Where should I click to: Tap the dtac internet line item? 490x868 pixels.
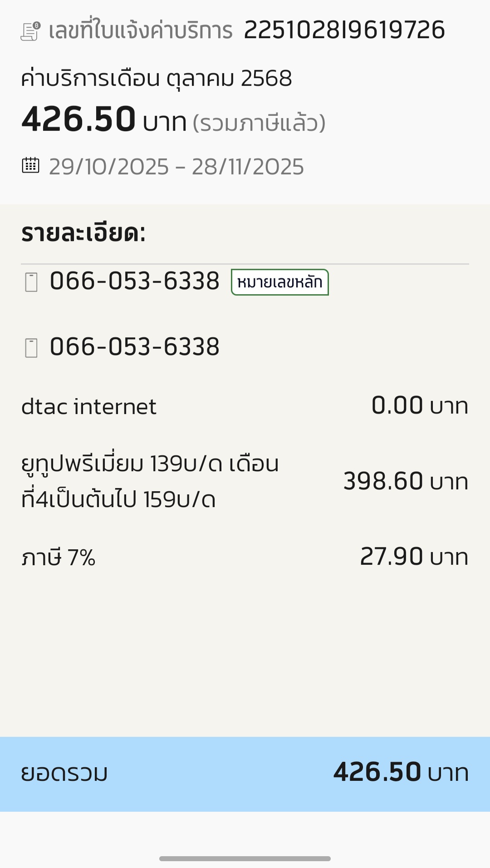tap(89, 406)
